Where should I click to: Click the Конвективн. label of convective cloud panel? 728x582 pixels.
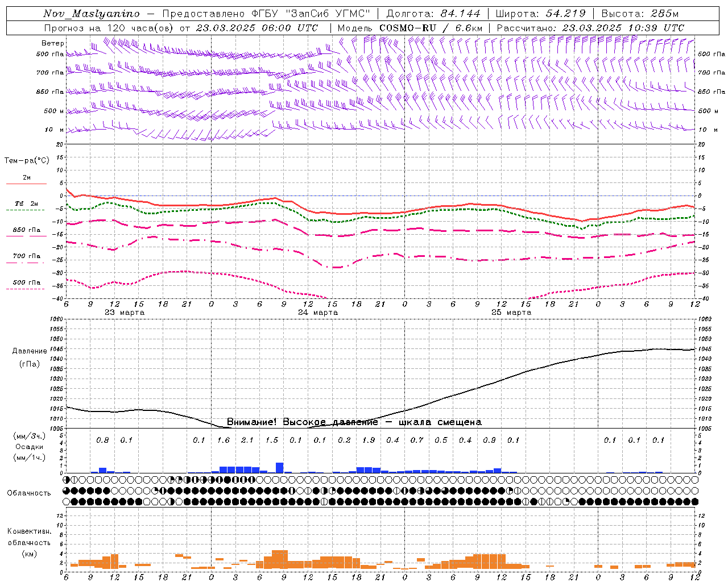click(x=29, y=531)
